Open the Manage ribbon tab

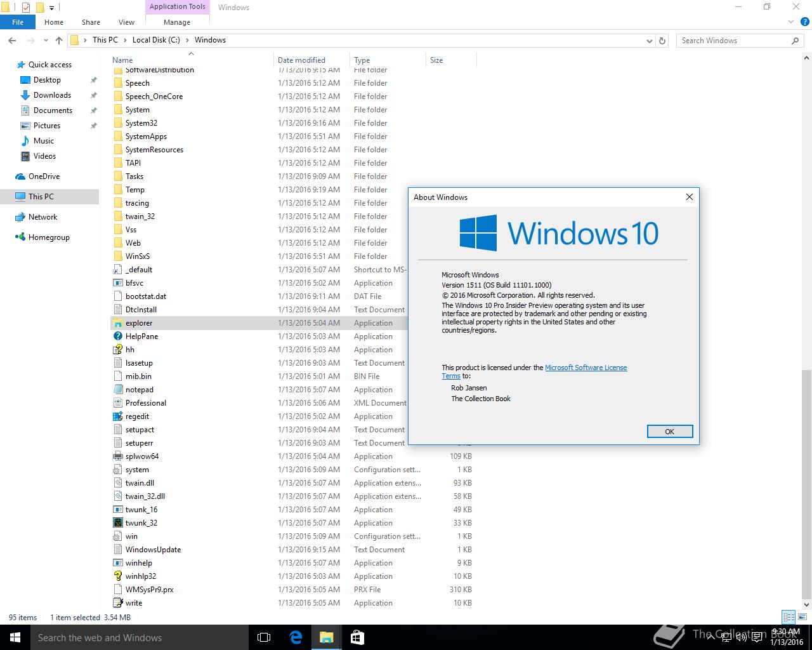(177, 22)
